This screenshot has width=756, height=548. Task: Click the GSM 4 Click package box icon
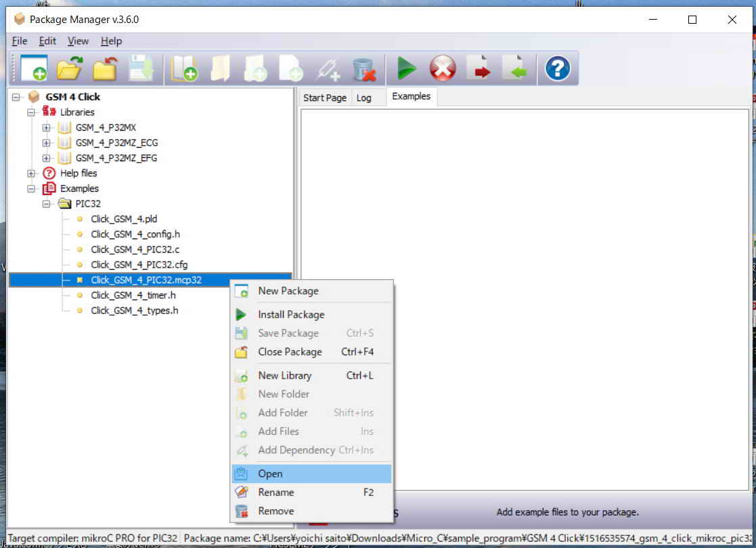click(34, 97)
